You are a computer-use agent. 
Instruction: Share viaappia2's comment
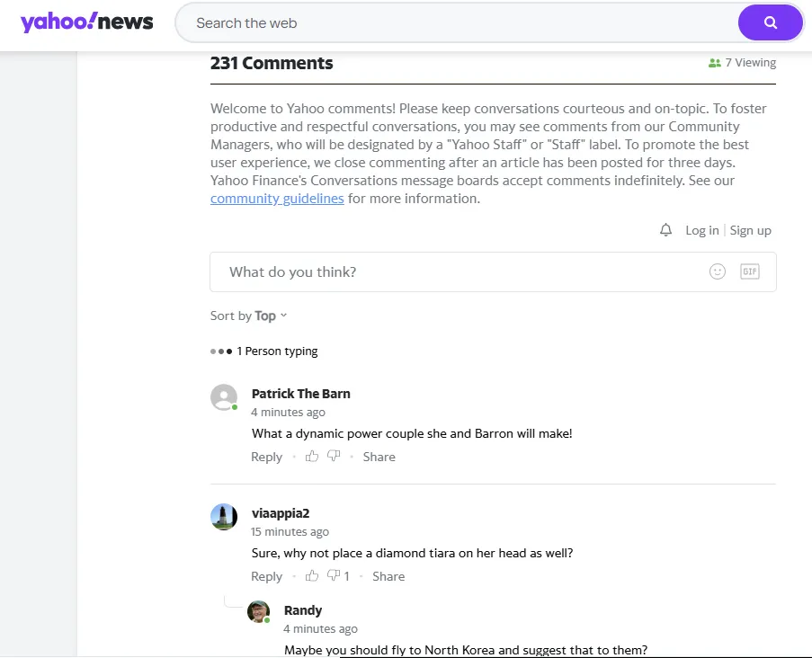click(388, 576)
